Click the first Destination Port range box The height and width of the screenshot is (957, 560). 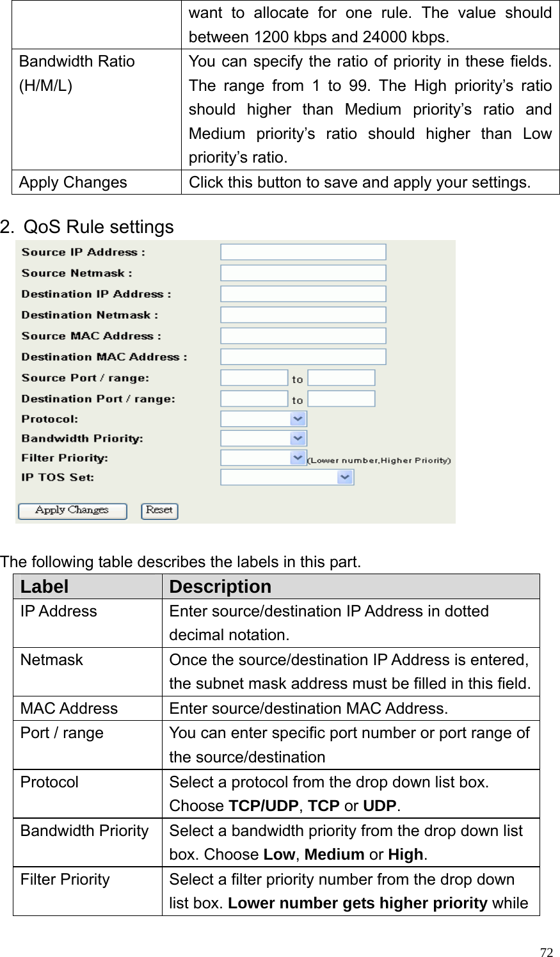253,398
